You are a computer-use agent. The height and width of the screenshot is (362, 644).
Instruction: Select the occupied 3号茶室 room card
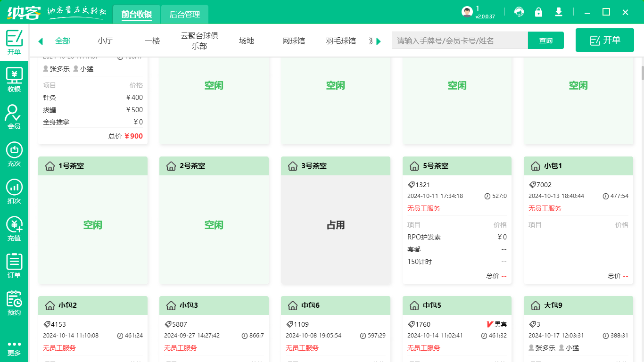pyautogui.click(x=336, y=225)
